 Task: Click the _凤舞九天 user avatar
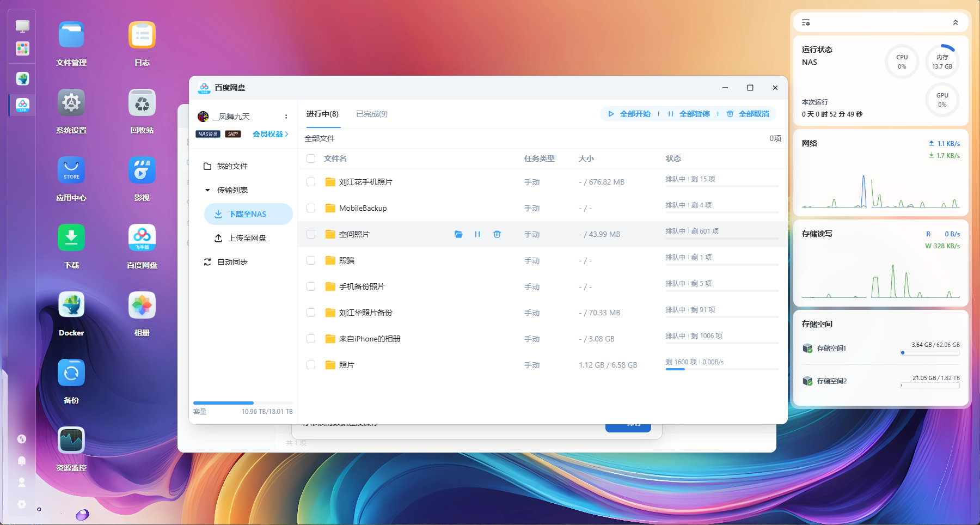point(203,116)
